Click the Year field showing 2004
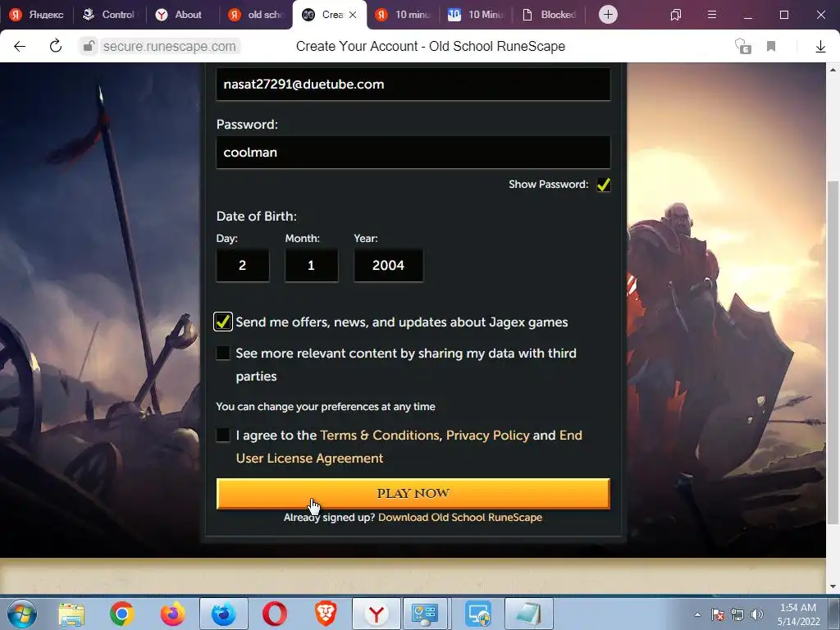Image resolution: width=840 pixels, height=630 pixels. click(x=388, y=265)
